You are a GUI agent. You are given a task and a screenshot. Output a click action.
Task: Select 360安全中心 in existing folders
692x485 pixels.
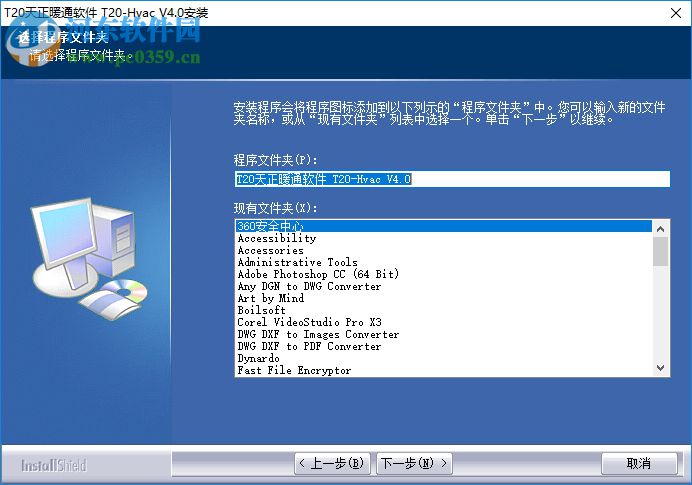444,226
